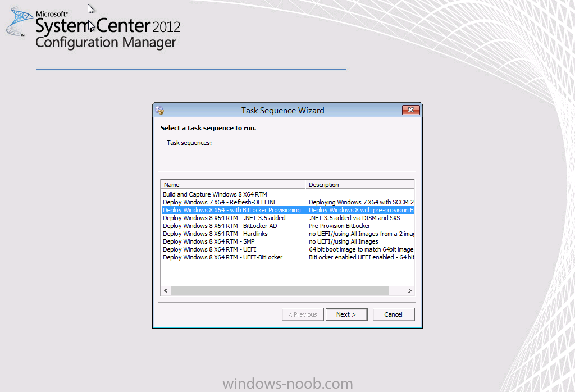The height and width of the screenshot is (392, 575).
Task: Click description '.NET 3.5 added via DISM and SXS'
Action: click(x=354, y=218)
